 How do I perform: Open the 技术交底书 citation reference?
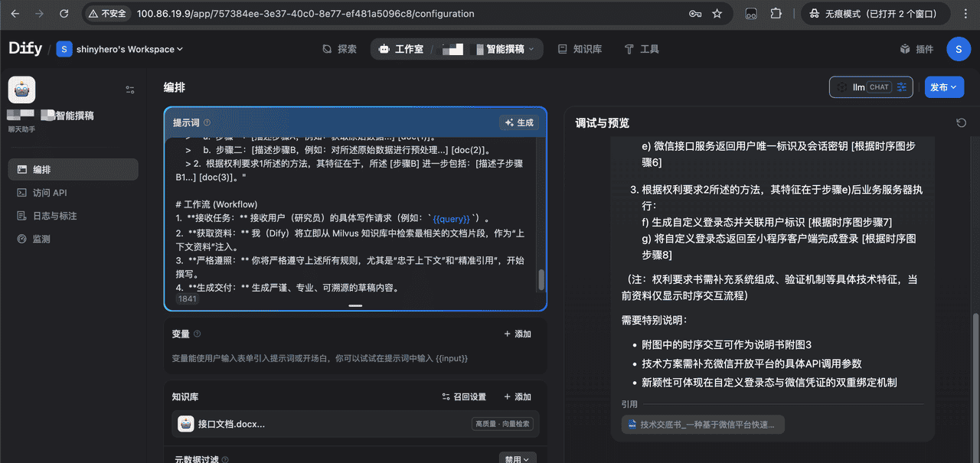tap(703, 424)
